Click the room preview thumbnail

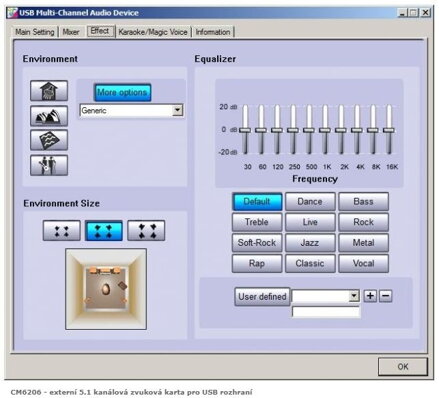tap(106, 289)
